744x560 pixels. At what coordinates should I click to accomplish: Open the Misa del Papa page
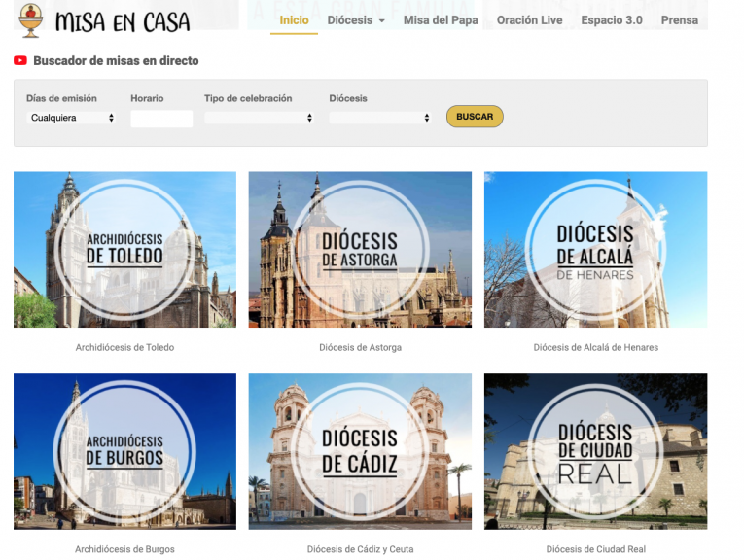click(441, 20)
